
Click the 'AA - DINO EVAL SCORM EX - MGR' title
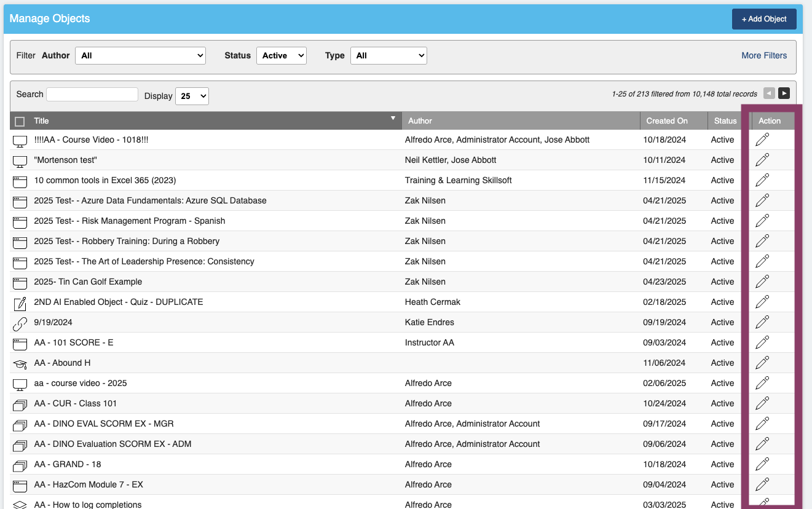(104, 424)
